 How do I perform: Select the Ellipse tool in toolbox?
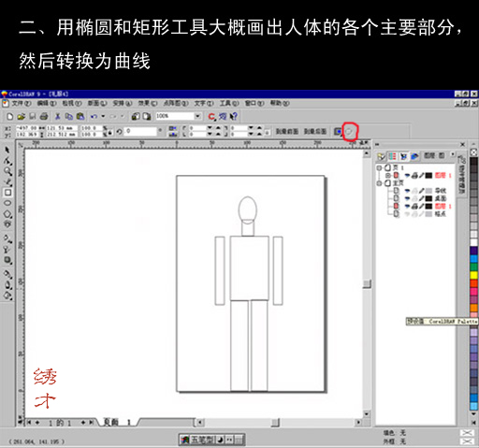tap(8, 203)
